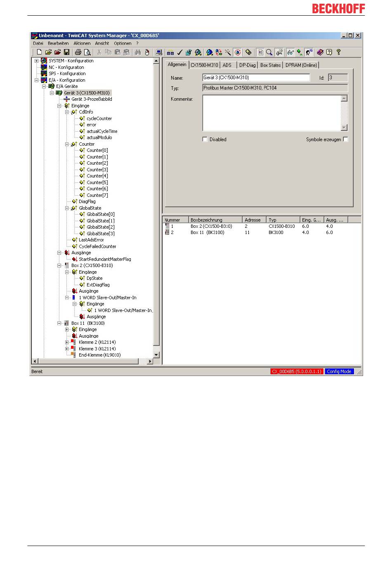The image size is (392, 565).
Task: Click the Cut scissors icon
Action: (x=99, y=52)
